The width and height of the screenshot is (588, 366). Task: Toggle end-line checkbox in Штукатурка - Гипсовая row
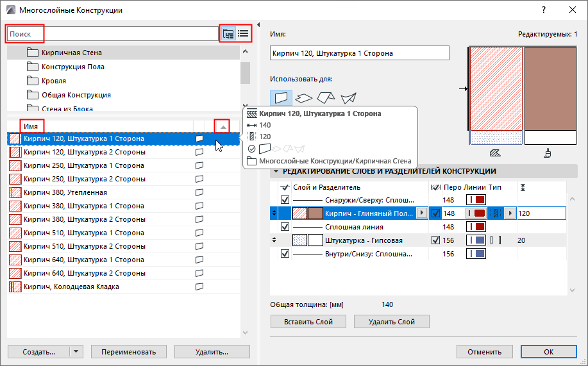435,240
